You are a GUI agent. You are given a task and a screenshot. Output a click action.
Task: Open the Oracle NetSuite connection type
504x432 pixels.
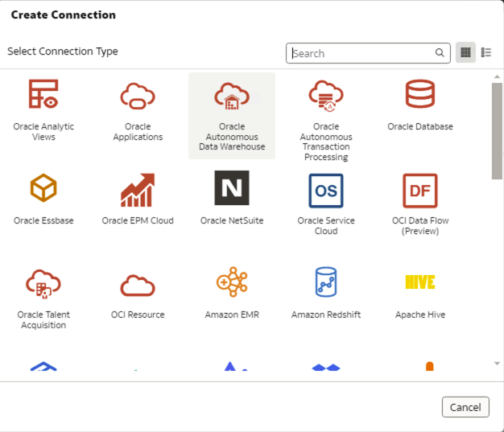[232, 189]
